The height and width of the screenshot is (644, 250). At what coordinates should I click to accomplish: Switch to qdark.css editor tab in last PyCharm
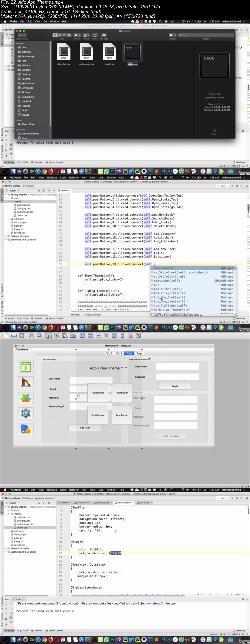click(144, 503)
